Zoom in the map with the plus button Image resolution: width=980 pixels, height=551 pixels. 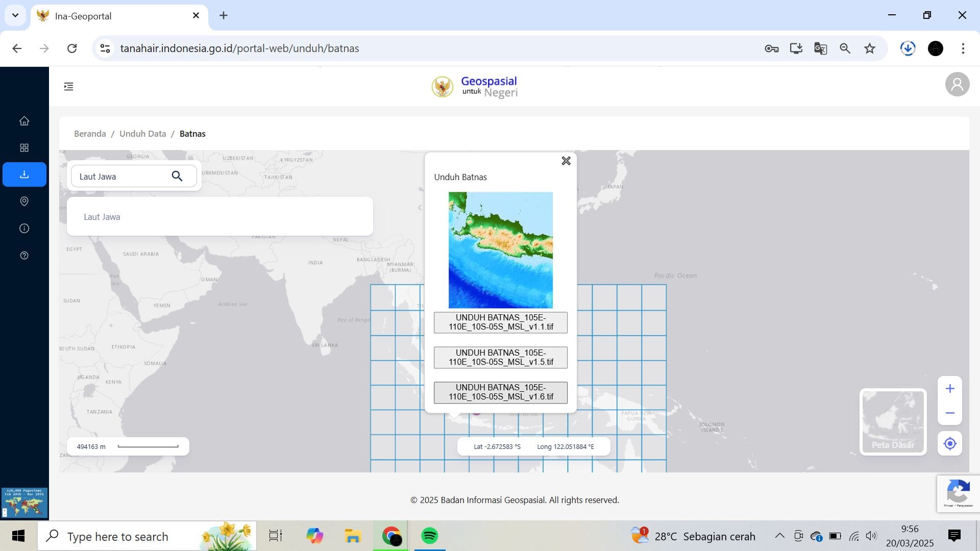[949, 389]
